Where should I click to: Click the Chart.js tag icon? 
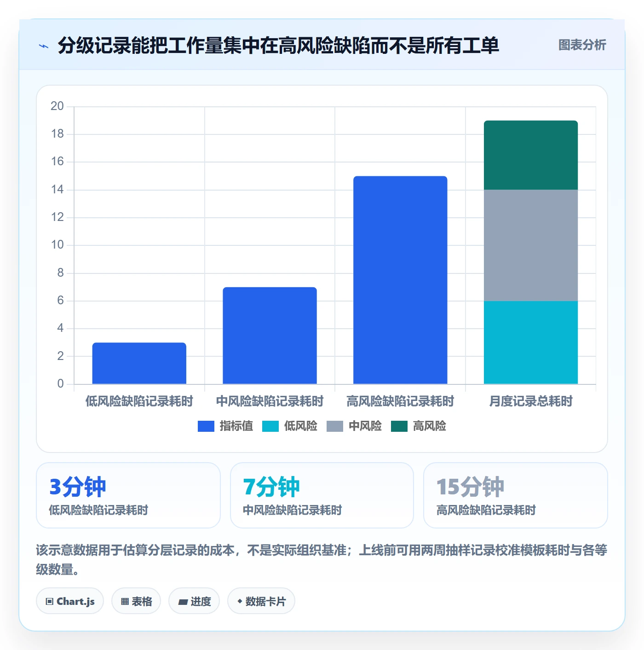(50, 601)
